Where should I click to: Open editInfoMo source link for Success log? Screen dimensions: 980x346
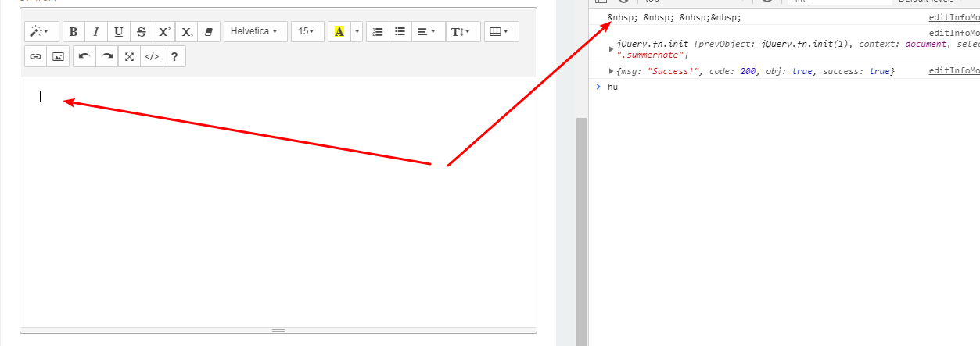pos(953,71)
